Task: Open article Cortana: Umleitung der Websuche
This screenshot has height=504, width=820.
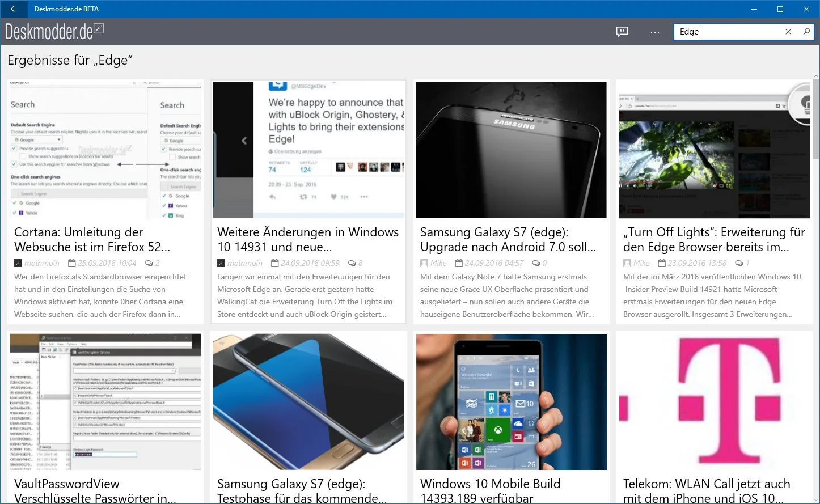Action: pyautogui.click(x=92, y=240)
